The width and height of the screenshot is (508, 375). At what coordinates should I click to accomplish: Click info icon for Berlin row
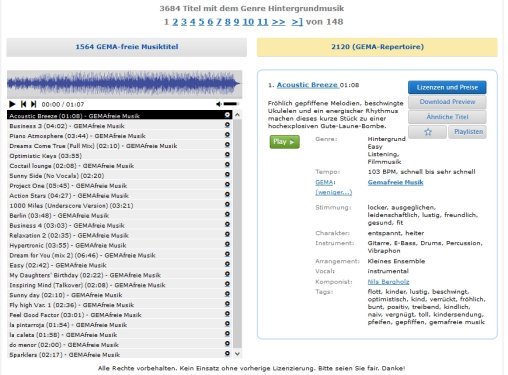(x=227, y=214)
